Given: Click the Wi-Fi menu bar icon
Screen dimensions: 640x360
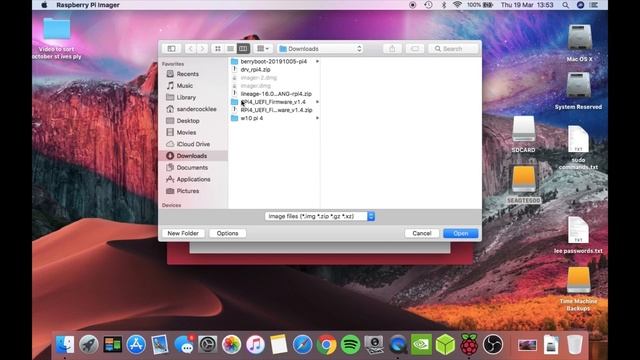Looking at the screenshot, I should tap(457, 5).
